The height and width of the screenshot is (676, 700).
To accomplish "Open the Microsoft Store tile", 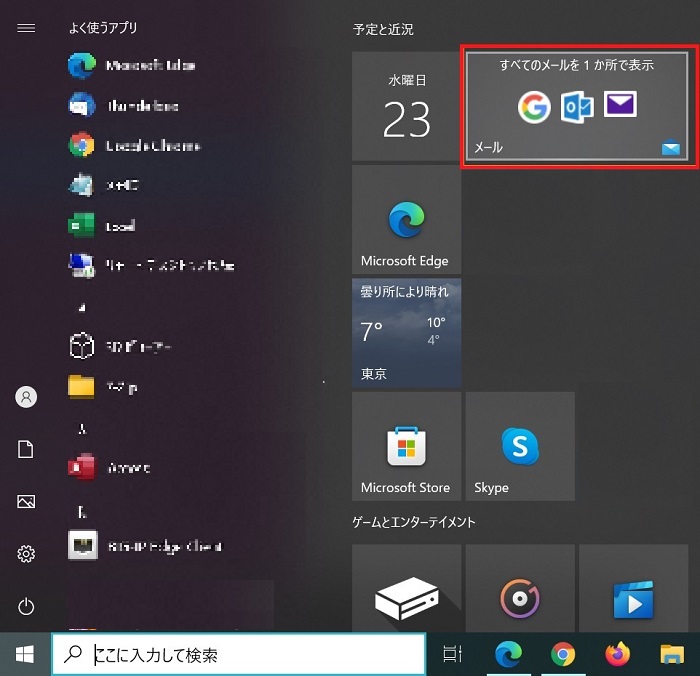I will tap(406, 446).
